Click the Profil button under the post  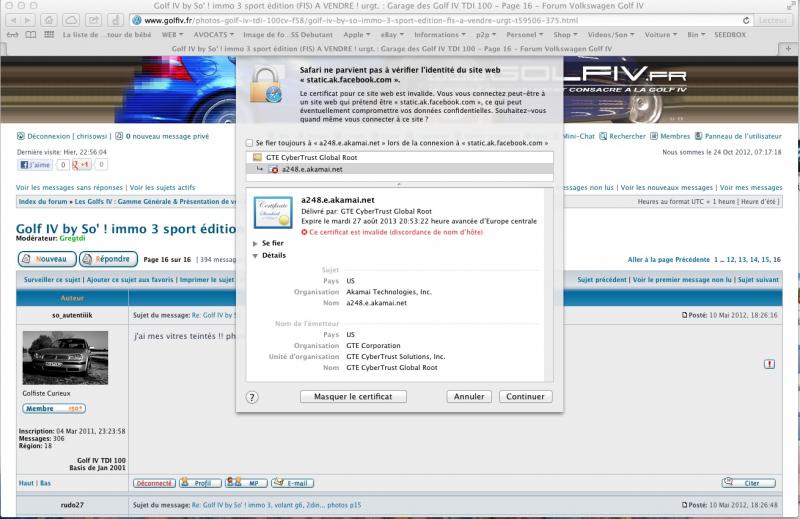200,483
